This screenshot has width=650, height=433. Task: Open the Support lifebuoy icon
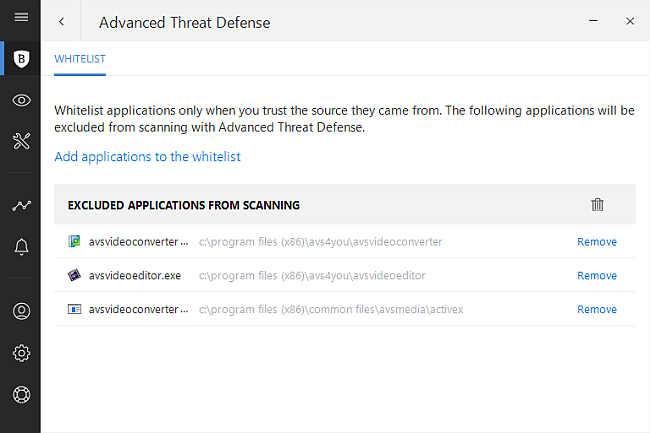tap(21, 394)
